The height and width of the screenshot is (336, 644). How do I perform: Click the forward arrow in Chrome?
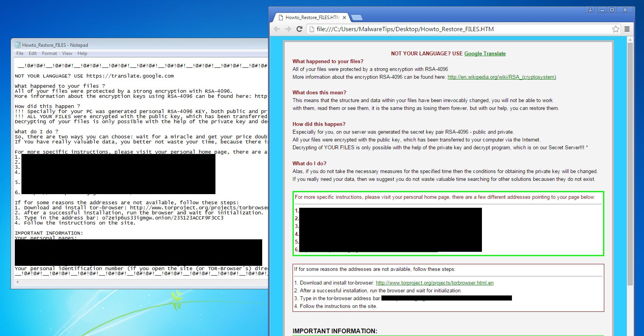pyautogui.click(x=288, y=29)
